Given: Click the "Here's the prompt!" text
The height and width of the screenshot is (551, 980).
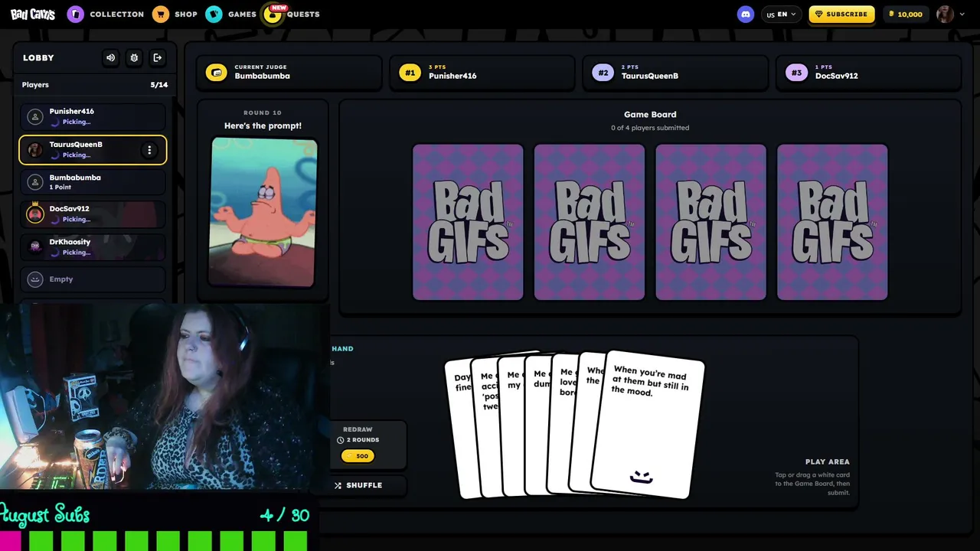Looking at the screenshot, I should pos(263,126).
